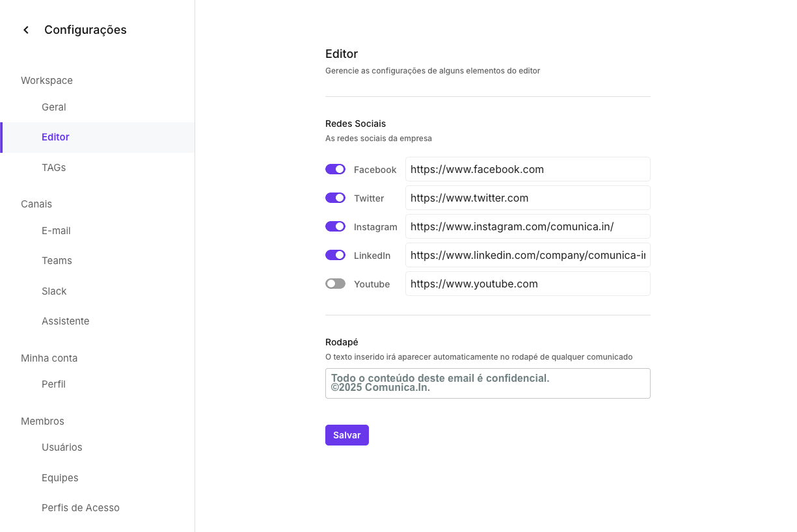Disable the Instagram toggle switch
The height and width of the screenshot is (532, 797).
(x=335, y=226)
